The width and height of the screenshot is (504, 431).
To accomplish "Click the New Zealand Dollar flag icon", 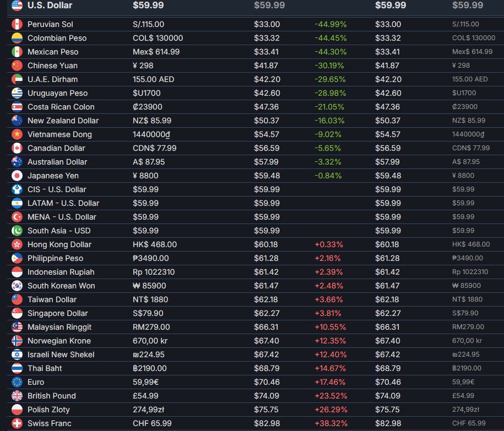I will tap(17, 121).
